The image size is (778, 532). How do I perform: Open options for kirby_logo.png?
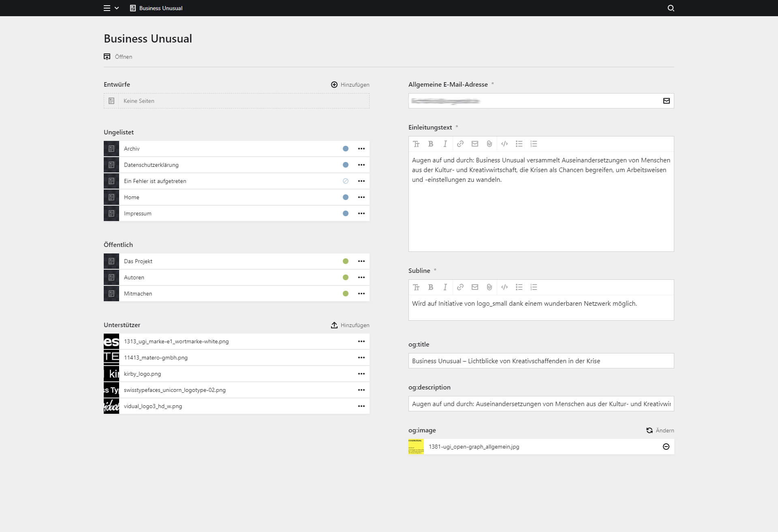pos(361,373)
